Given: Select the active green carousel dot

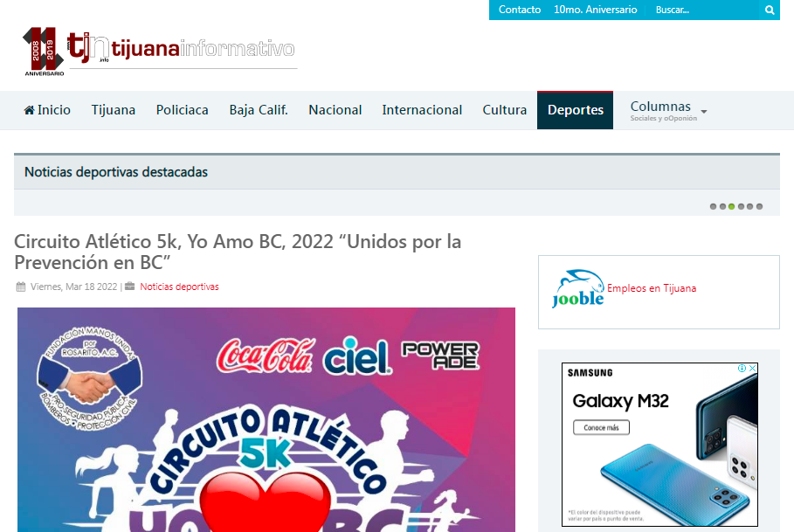Looking at the screenshot, I should (732, 206).
